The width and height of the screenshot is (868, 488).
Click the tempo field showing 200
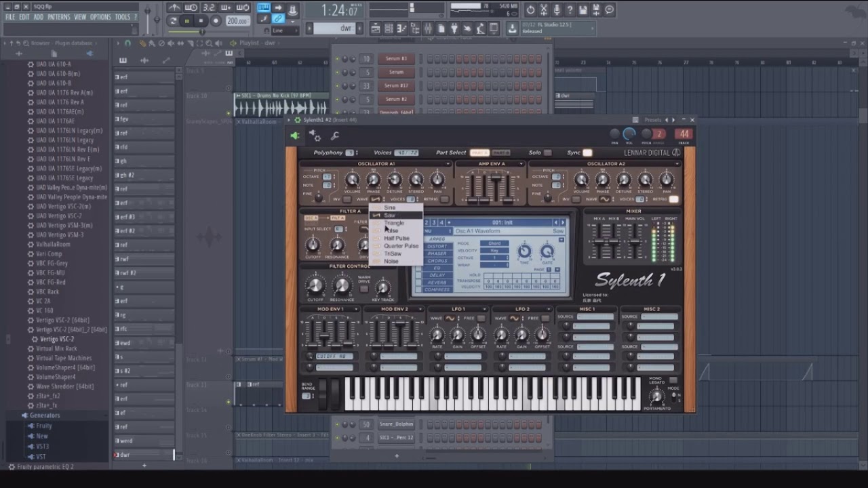237,21
